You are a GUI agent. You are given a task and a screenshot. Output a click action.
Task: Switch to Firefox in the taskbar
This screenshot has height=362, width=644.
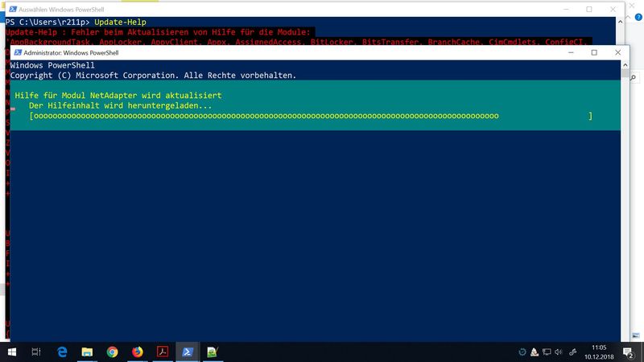(x=137, y=352)
